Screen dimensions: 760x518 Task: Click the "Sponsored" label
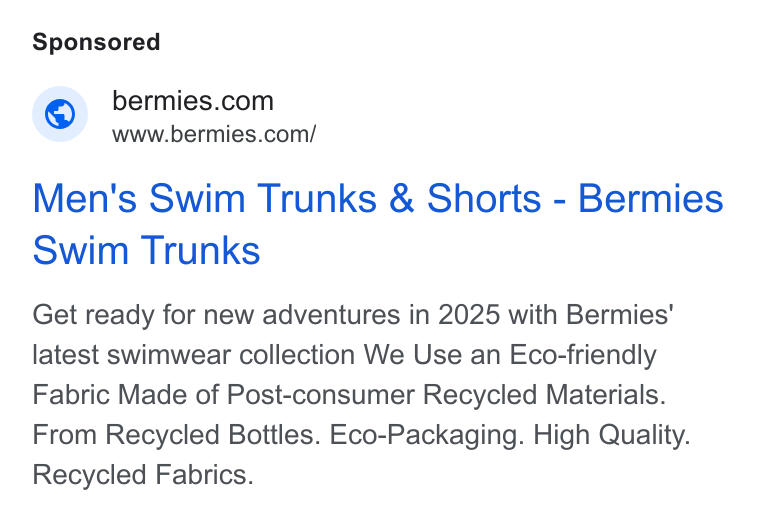(96, 42)
